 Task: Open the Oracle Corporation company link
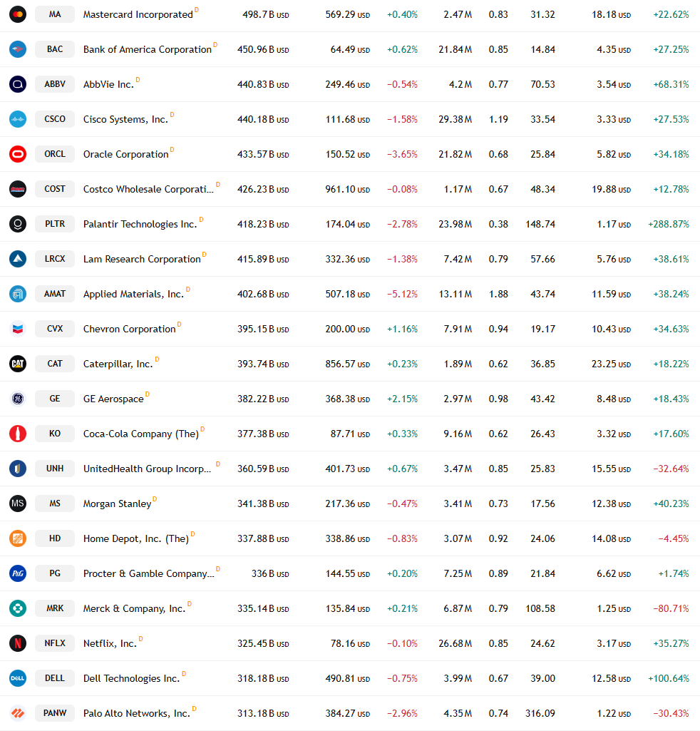[126, 154]
